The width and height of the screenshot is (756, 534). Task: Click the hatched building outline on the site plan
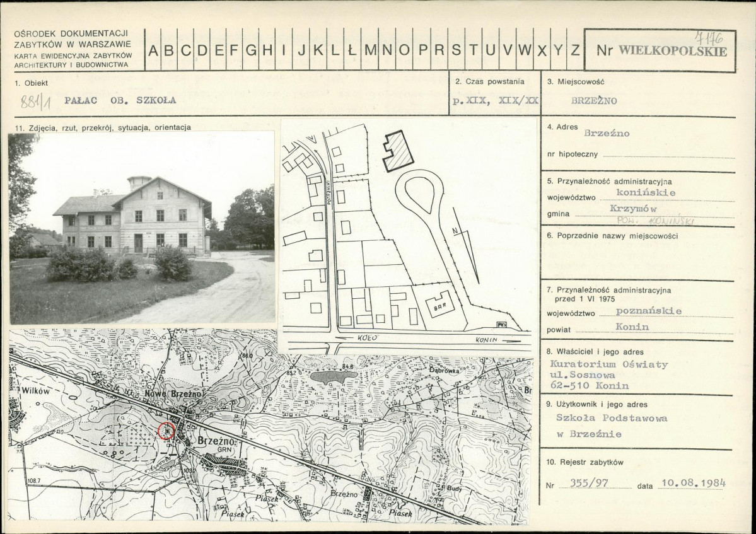(398, 151)
